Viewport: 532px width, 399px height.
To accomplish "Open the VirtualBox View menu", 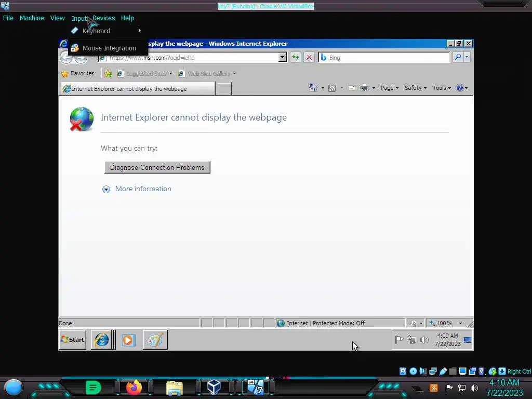I will pos(57,18).
